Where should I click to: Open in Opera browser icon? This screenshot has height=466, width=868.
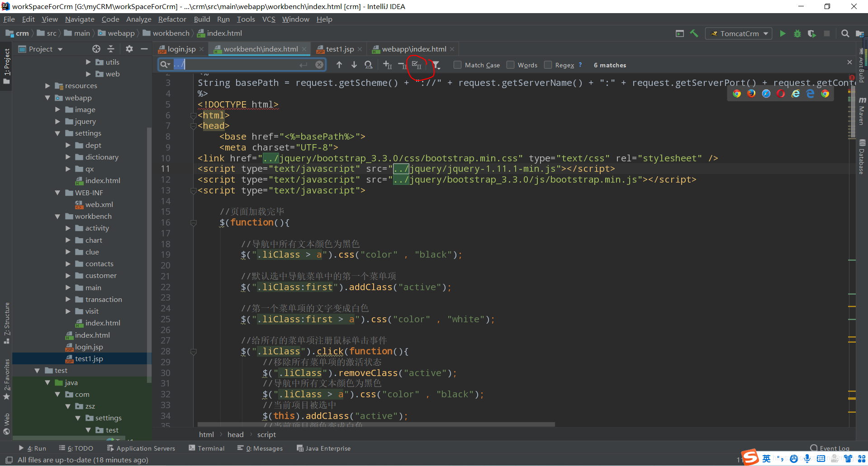click(x=781, y=94)
